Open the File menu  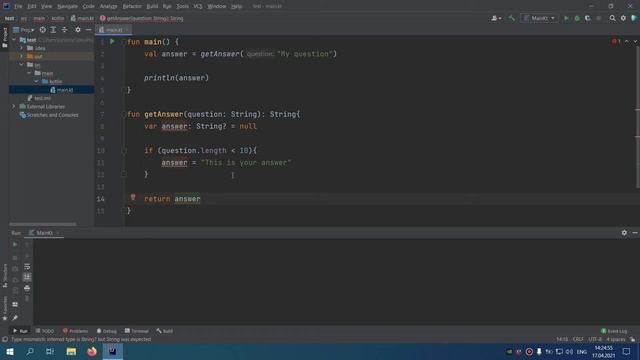tap(18, 7)
